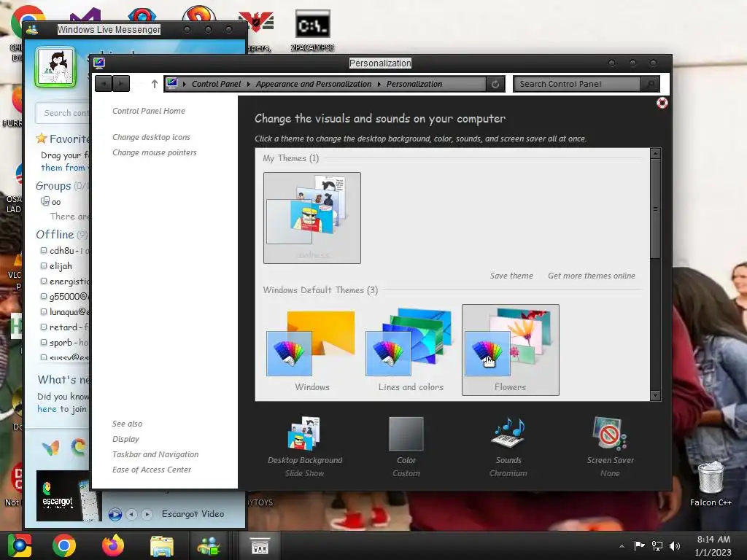This screenshot has height=560, width=747.
Task: Click the Forward navigation arrow button
Action: pyautogui.click(x=121, y=84)
